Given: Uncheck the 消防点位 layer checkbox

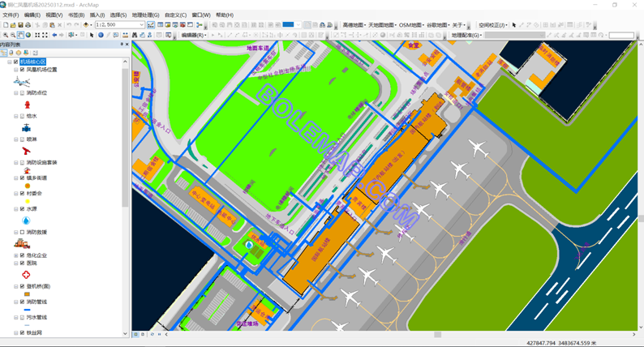Looking at the screenshot, I should [x=22, y=93].
